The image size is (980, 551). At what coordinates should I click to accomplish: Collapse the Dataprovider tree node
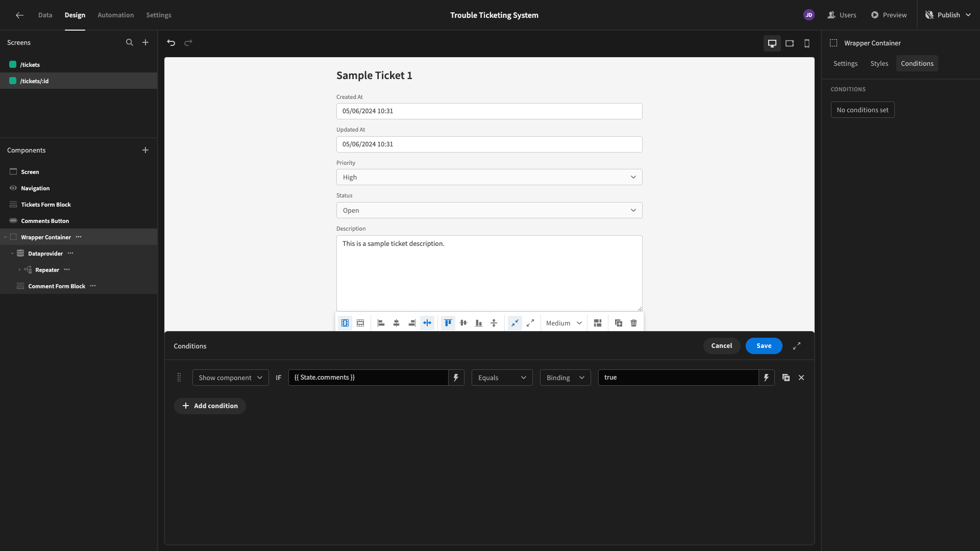click(12, 254)
